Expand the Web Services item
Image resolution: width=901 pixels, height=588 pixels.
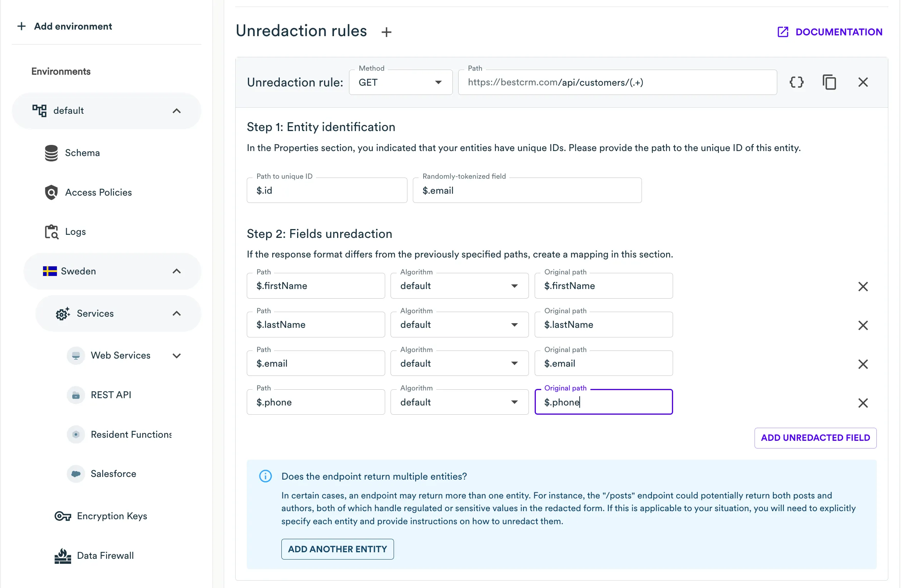(176, 355)
